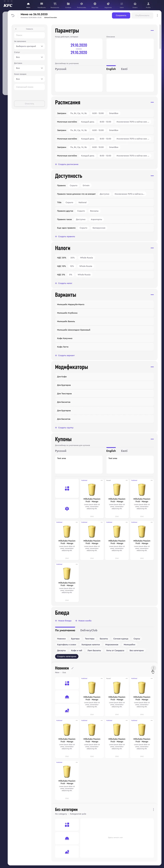Open the НДС 20% tax row
The image size is (164, 868).
point(104,258)
